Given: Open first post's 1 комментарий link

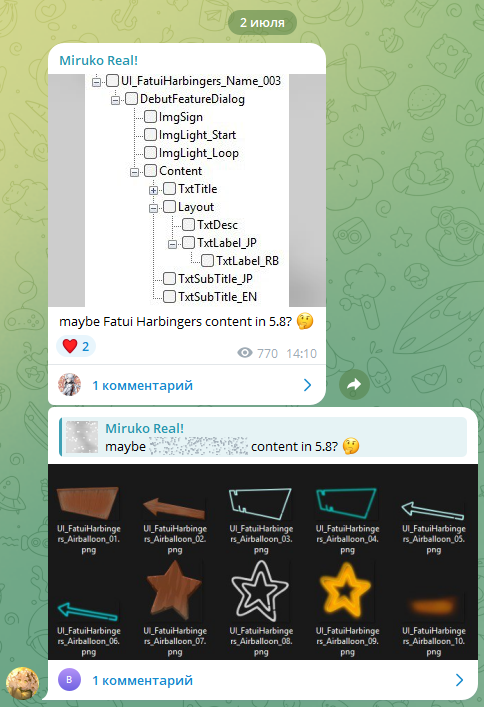Looking at the screenshot, I should click(143, 386).
